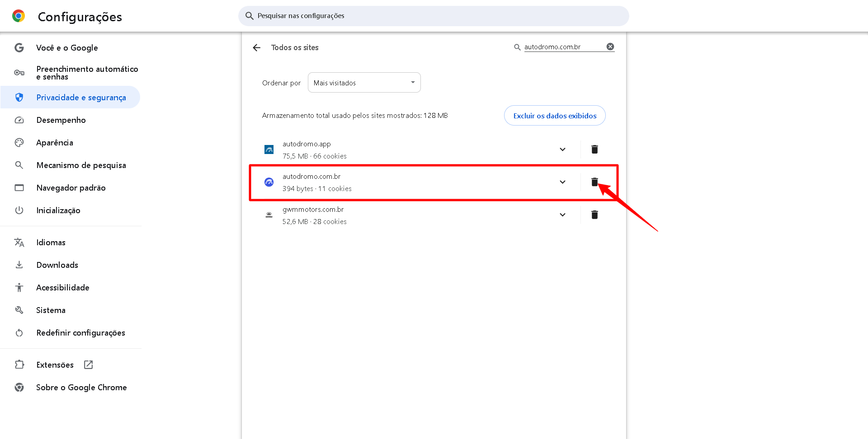Viewport: 868px width, 439px height.
Task: Open Aparência settings
Action: pyautogui.click(x=55, y=143)
